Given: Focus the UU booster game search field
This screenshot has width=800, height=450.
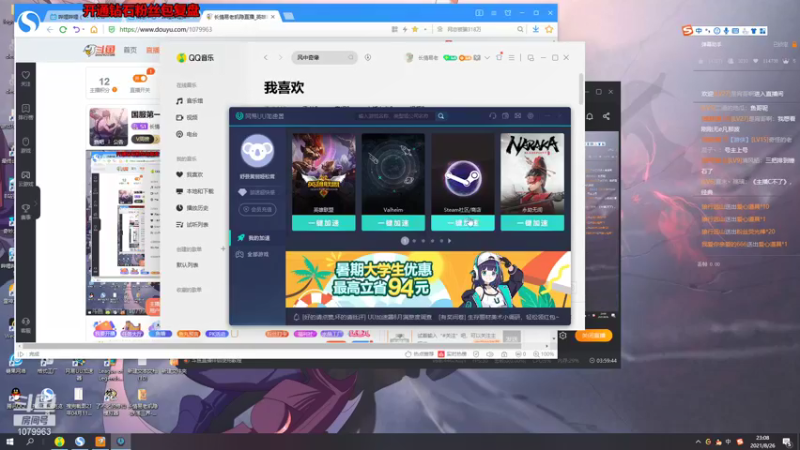Looking at the screenshot, I should (394, 116).
